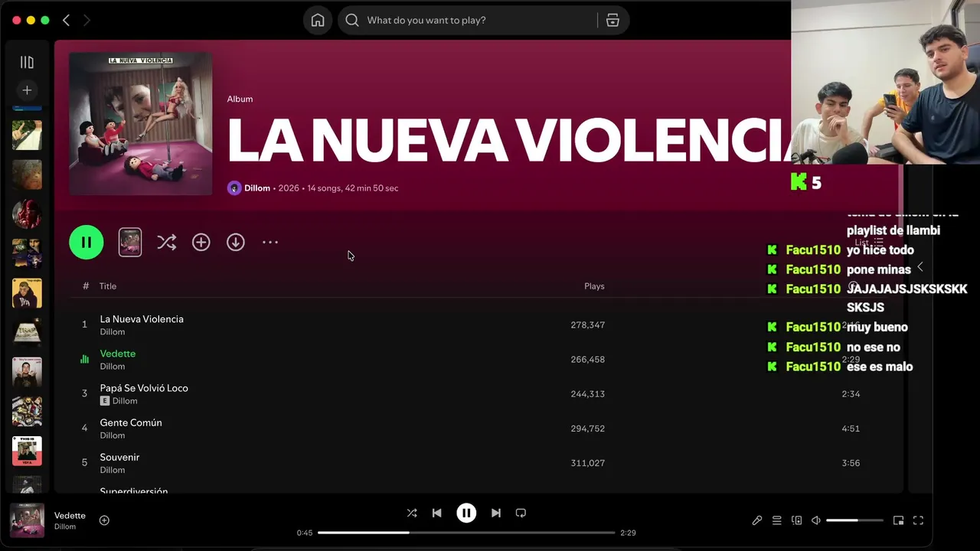Click the "Album" label above the title
Viewport: 980px width, 551px height.
tap(240, 99)
